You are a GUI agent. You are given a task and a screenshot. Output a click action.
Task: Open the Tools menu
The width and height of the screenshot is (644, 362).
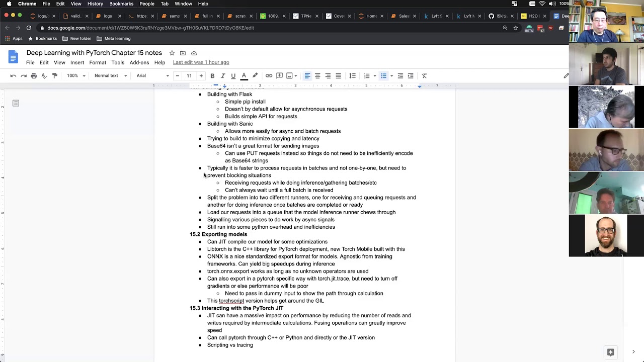(x=118, y=62)
